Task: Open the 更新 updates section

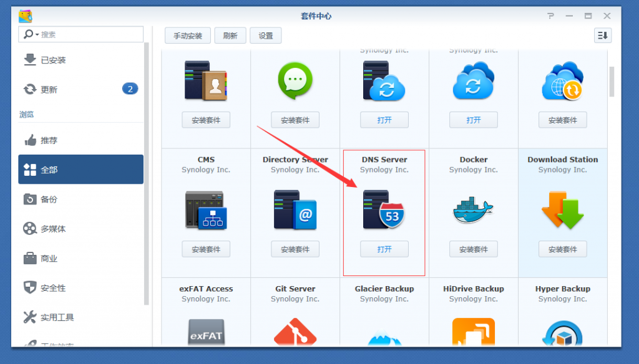Action: tap(80, 89)
